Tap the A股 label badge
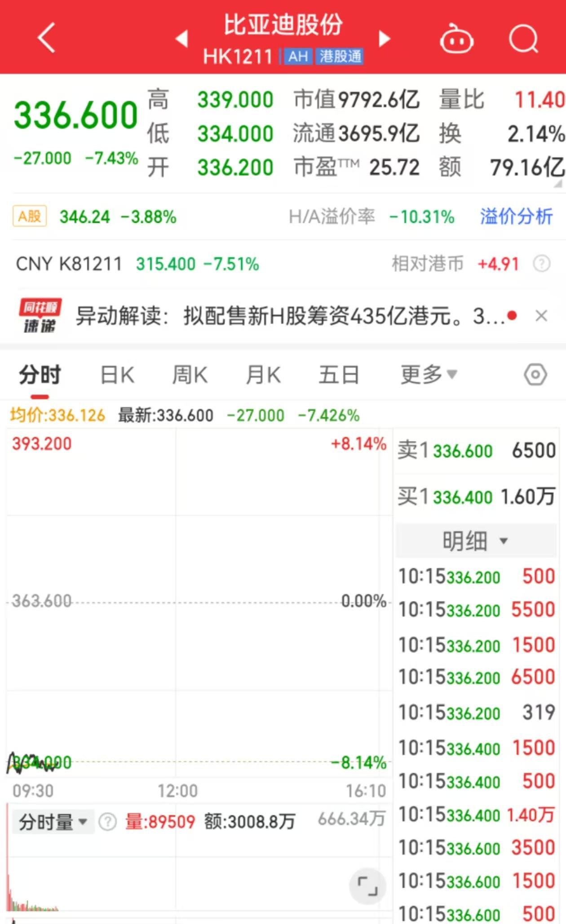 pyautogui.click(x=30, y=217)
